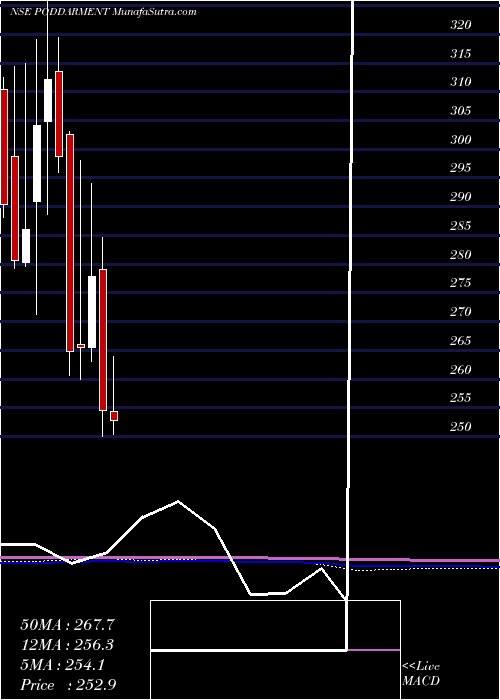Click the 5MA : 254.1 value
500x700 pixels.
pyautogui.click(x=62, y=665)
